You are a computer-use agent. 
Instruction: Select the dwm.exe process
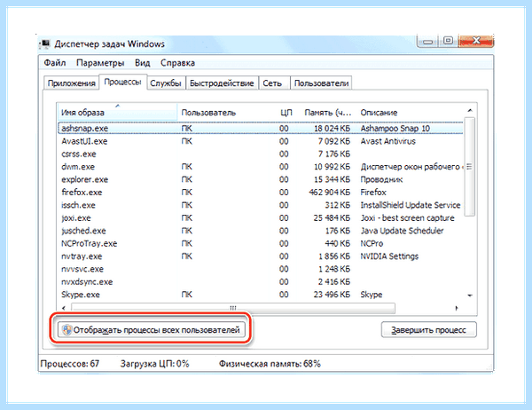[261, 167]
